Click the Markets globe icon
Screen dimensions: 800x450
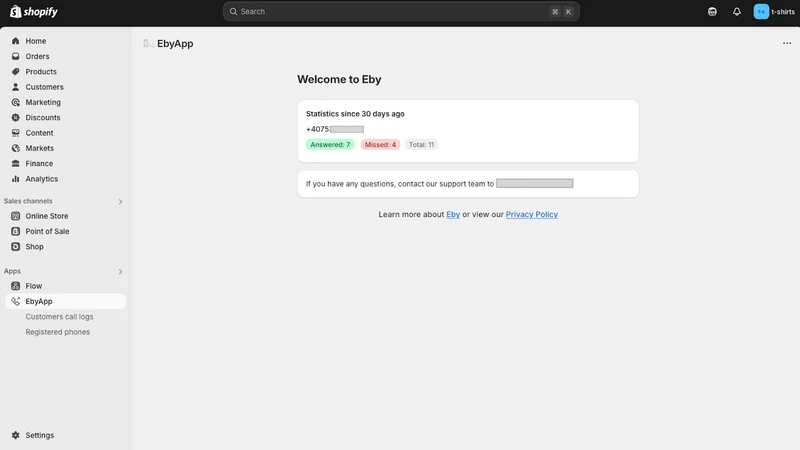(15, 148)
